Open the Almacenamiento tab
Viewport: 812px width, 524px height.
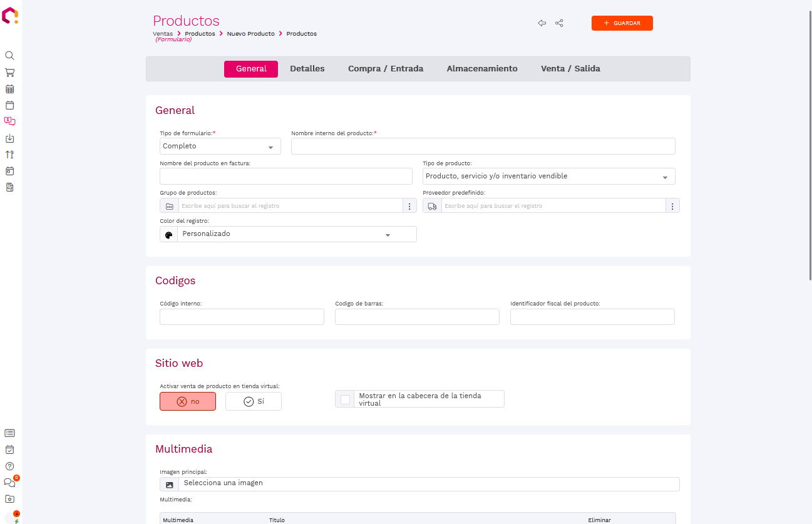coord(481,69)
